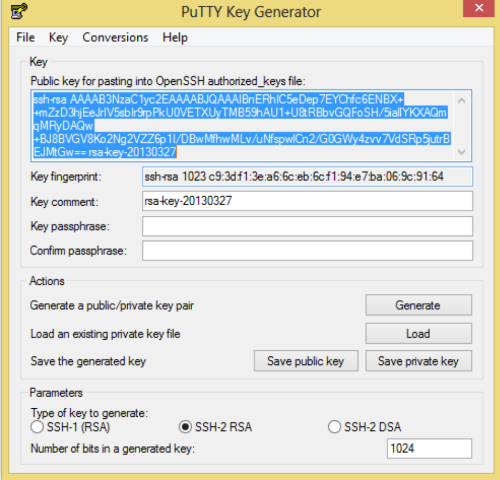The height and width of the screenshot is (480, 500).
Task: Focus the Confirm passphrase field
Action: coord(307,251)
